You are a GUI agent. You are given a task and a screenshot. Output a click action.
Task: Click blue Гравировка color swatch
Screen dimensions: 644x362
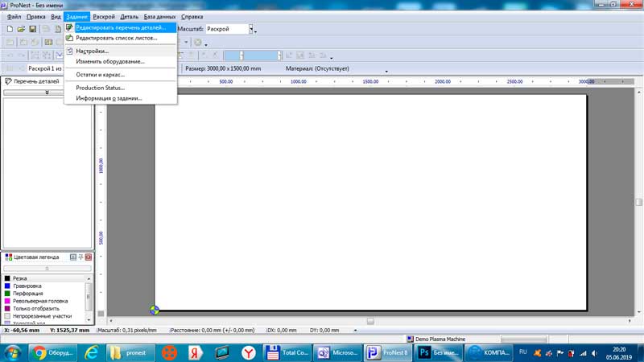[7, 286]
